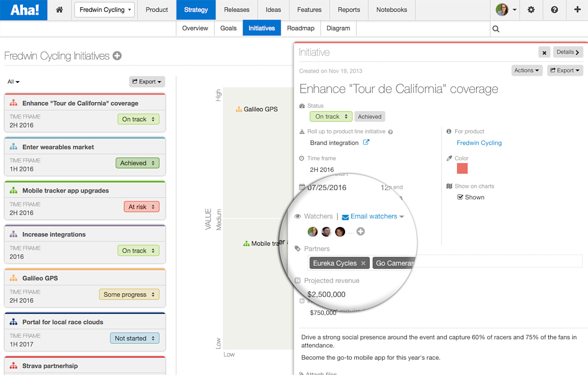588x375 pixels.
Task: Add a watcher with the plus icon
Action: [x=361, y=232]
